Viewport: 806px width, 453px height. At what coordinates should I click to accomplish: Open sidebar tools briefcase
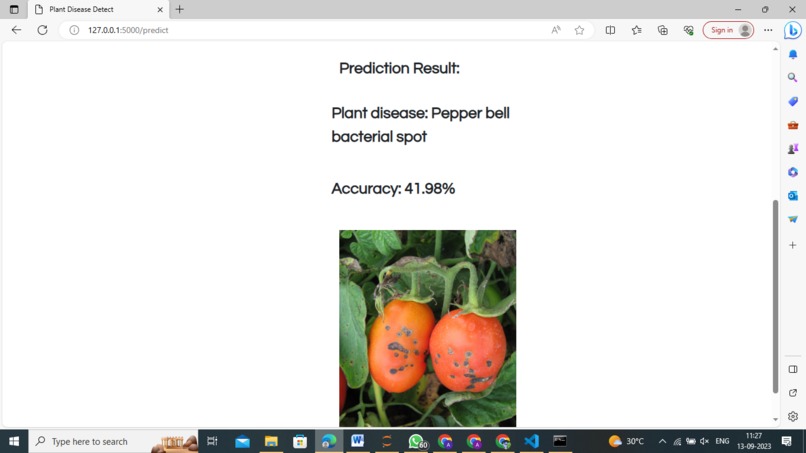pos(793,125)
